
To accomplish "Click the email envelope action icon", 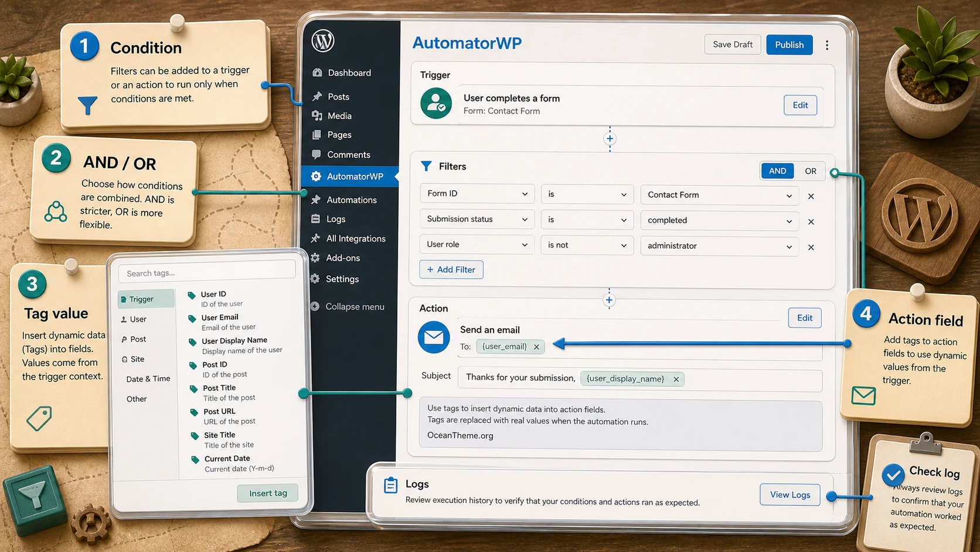I will coord(434,337).
